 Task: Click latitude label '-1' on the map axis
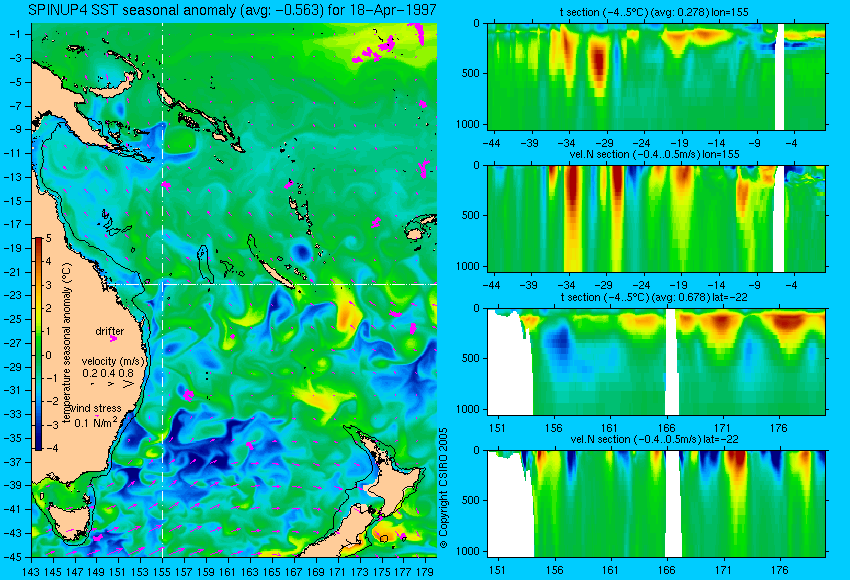point(16,34)
